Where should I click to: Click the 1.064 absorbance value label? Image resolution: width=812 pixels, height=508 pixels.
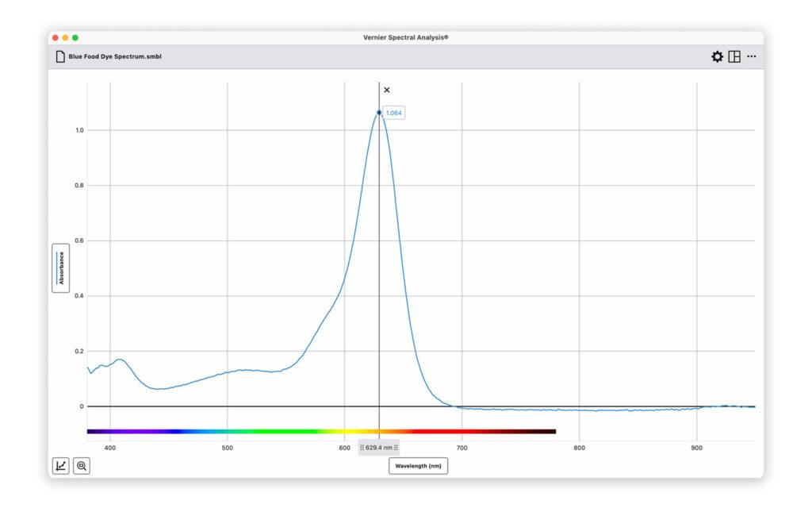click(394, 113)
